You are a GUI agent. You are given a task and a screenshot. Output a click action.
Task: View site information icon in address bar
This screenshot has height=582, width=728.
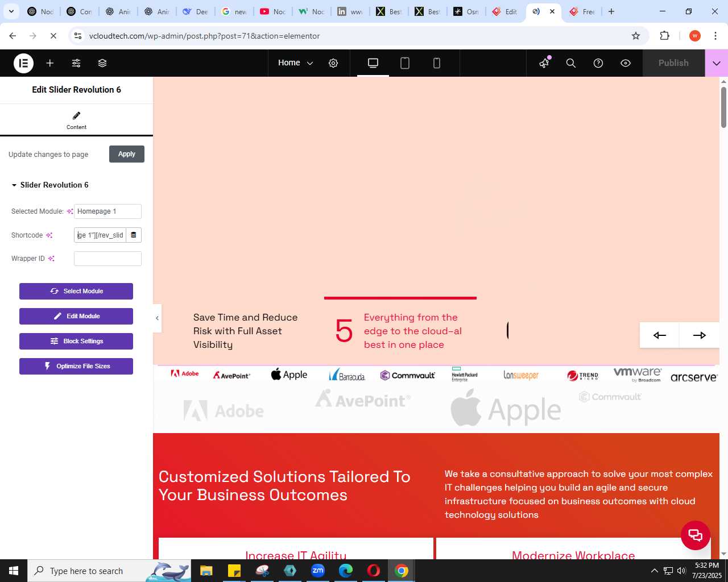(x=78, y=36)
